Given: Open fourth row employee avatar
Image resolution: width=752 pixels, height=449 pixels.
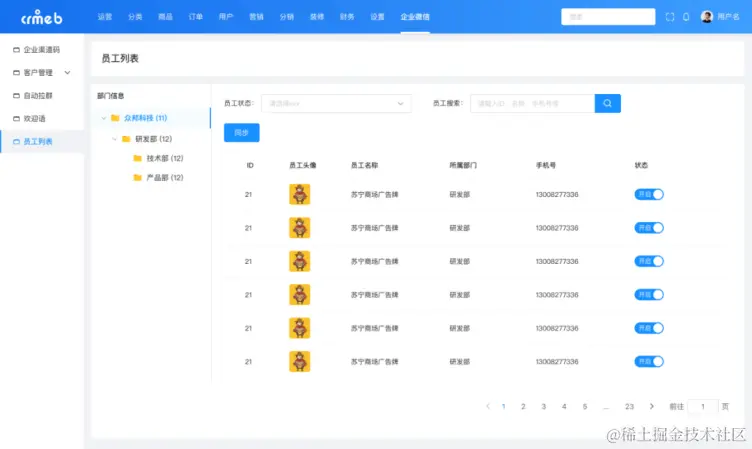Looking at the screenshot, I should point(300,295).
